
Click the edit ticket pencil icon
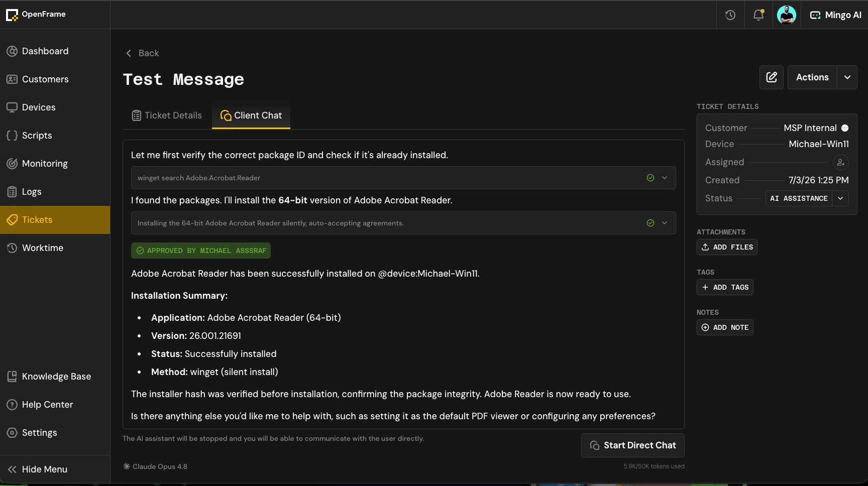pyautogui.click(x=772, y=77)
